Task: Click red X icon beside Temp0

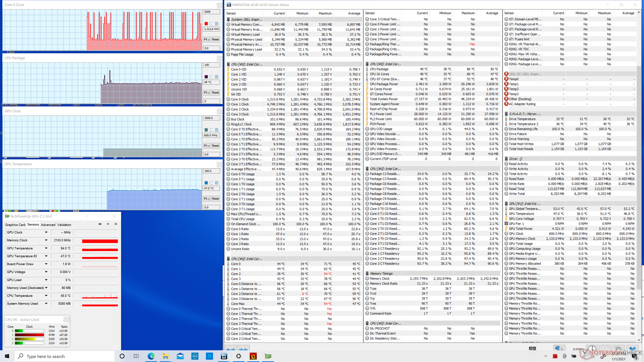Action: 506,79
